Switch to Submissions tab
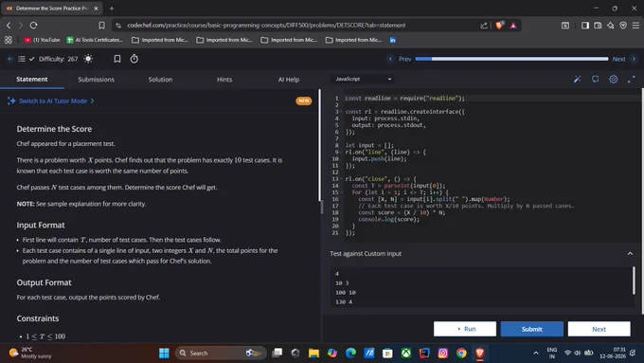The width and height of the screenshot is (644, 363). click(96, 80)
